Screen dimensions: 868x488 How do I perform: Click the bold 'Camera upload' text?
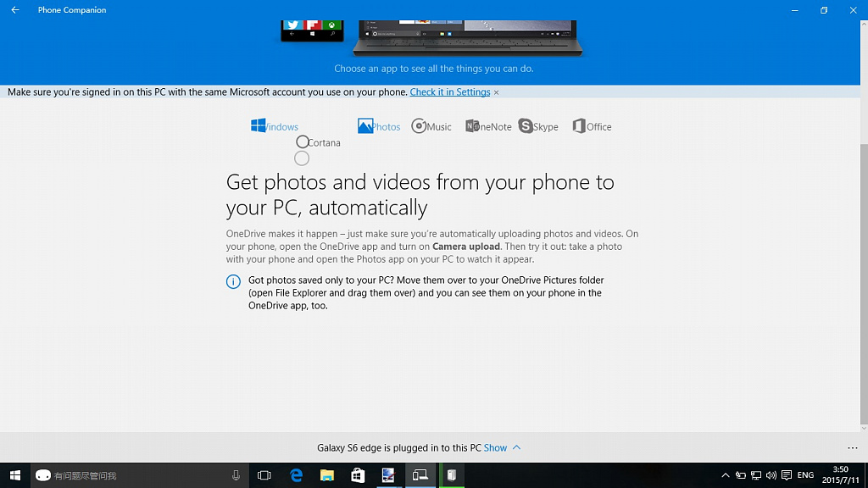point(466,247)
